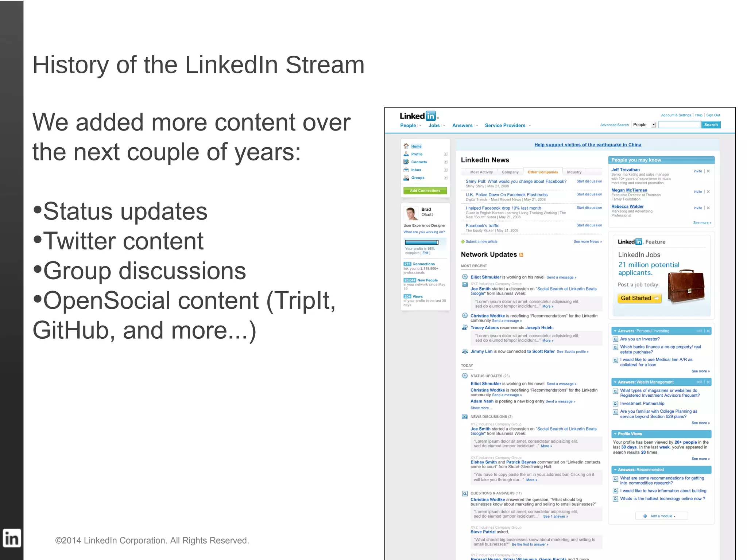747x560 pixels.
Task: Collapse the Profile Views module triangle
Action: click(615, 434)
